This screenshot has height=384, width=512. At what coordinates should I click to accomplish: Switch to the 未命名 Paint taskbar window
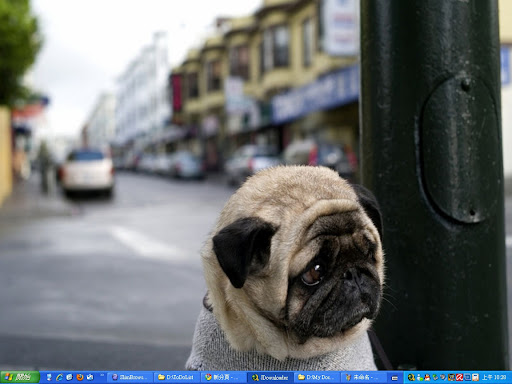coord(364,377)
